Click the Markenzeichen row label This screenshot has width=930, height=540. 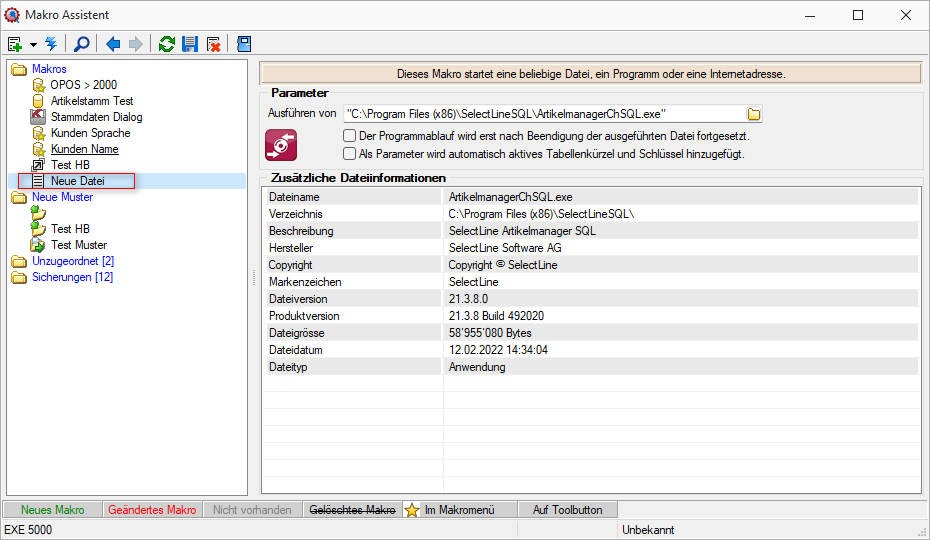[305, 282]
